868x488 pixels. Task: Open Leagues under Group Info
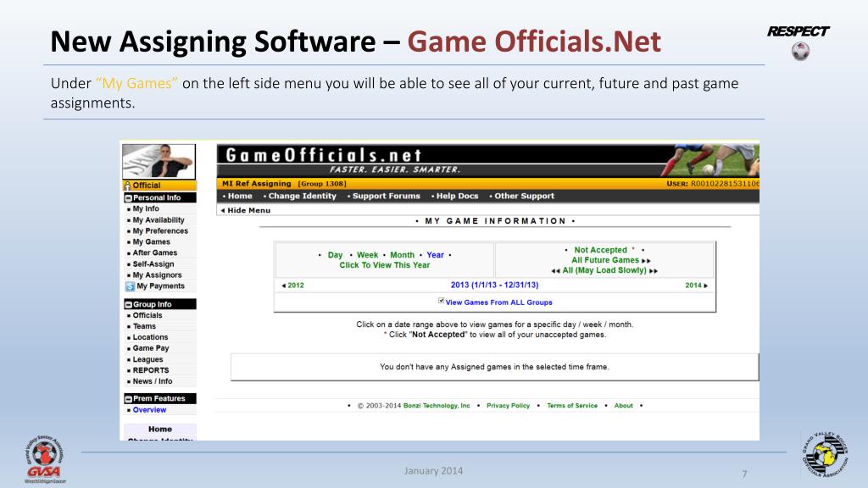pyautogui.click(x=147, y=359)
